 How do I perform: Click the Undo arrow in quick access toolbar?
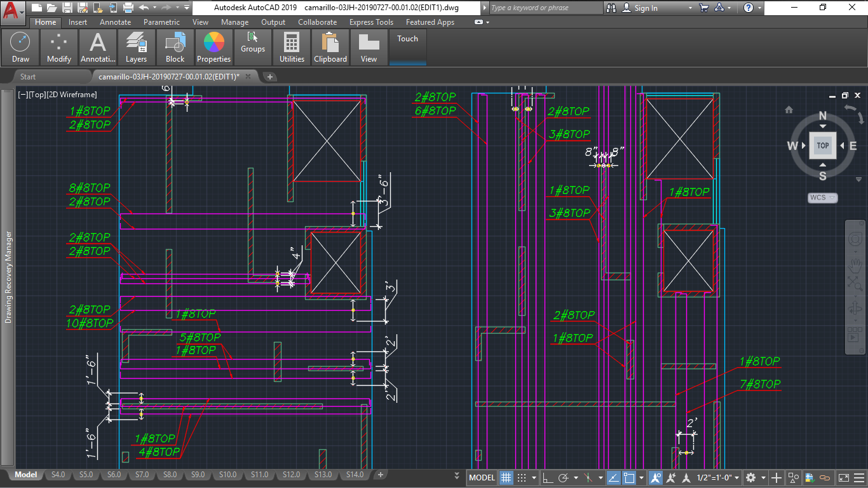pos(144,8)
